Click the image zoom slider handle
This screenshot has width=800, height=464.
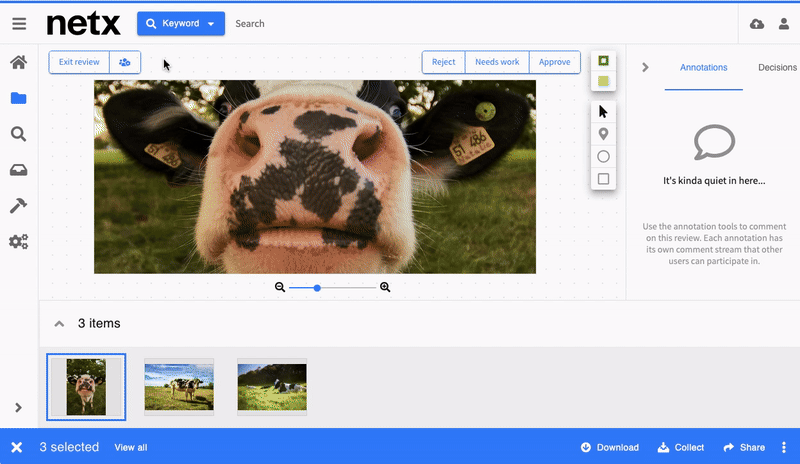317,288
